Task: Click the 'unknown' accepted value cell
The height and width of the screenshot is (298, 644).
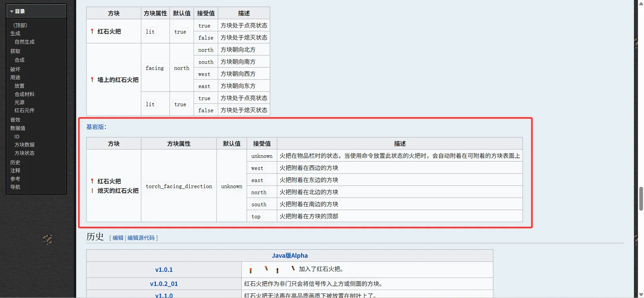Action: [262, 156]
